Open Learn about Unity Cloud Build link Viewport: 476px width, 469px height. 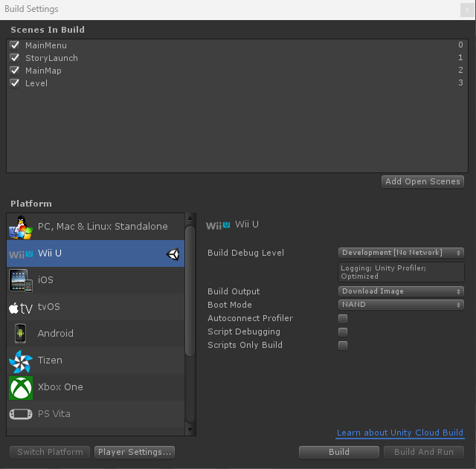[400, 433]
